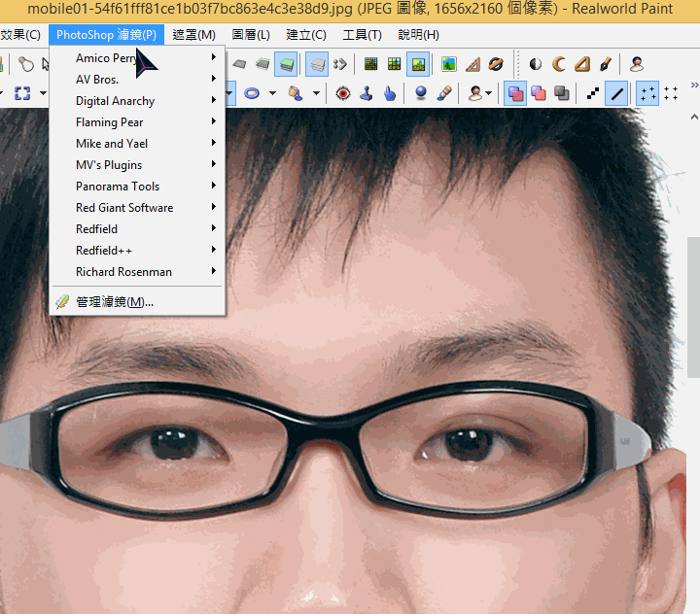Viewport: 700px width, 614px height.
Task: Select the ellipse shape tool
Action: (252, 93)
